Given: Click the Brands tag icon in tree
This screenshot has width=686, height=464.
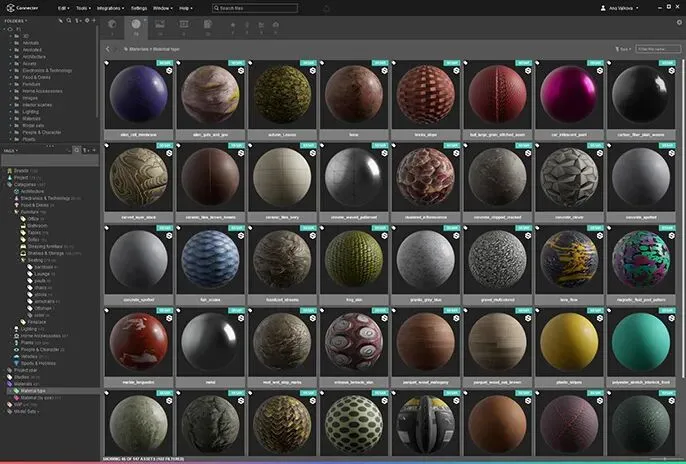Looking at the screenshot, I should [x=9, y=170].
